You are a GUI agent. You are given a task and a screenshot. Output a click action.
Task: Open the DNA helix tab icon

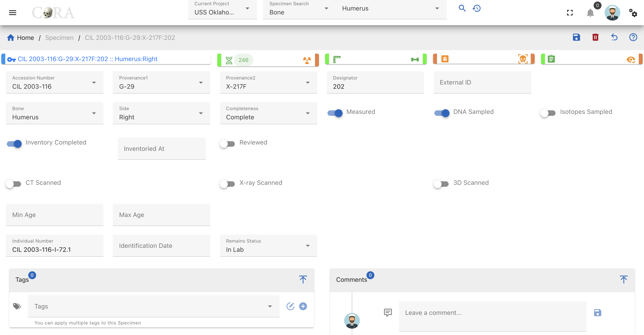coord(229,60)
